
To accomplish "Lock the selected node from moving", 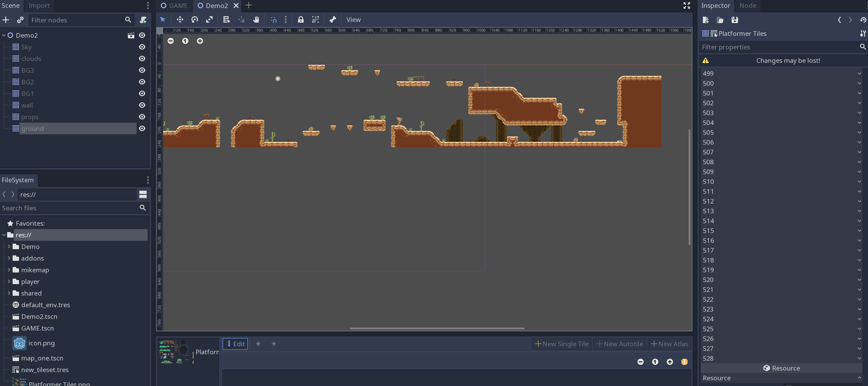I will click(x=300, y=19).
